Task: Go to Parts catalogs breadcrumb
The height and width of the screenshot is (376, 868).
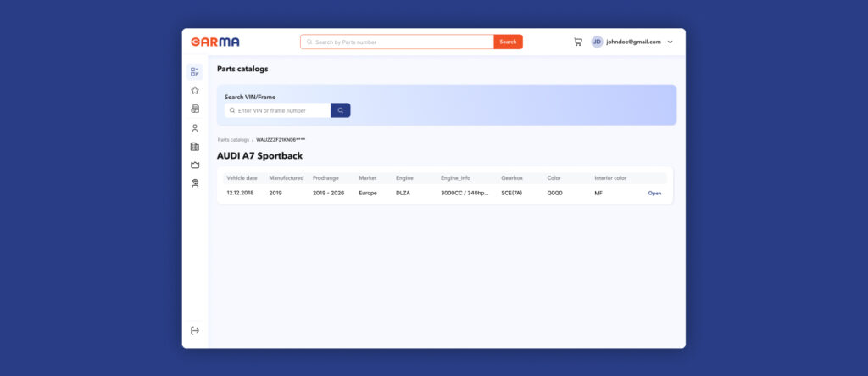Action: (233, 139)
